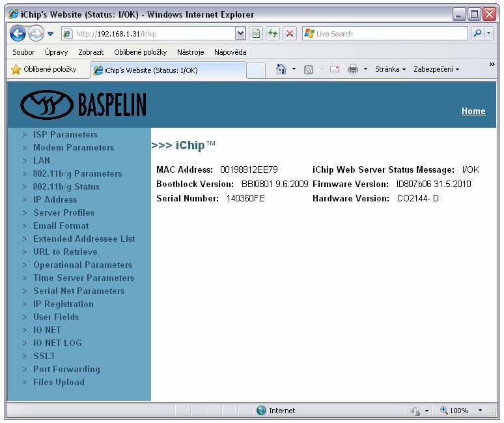504x423 pixels.
Task: Expand the Print dropdown arrow
Action: (365, 69)
